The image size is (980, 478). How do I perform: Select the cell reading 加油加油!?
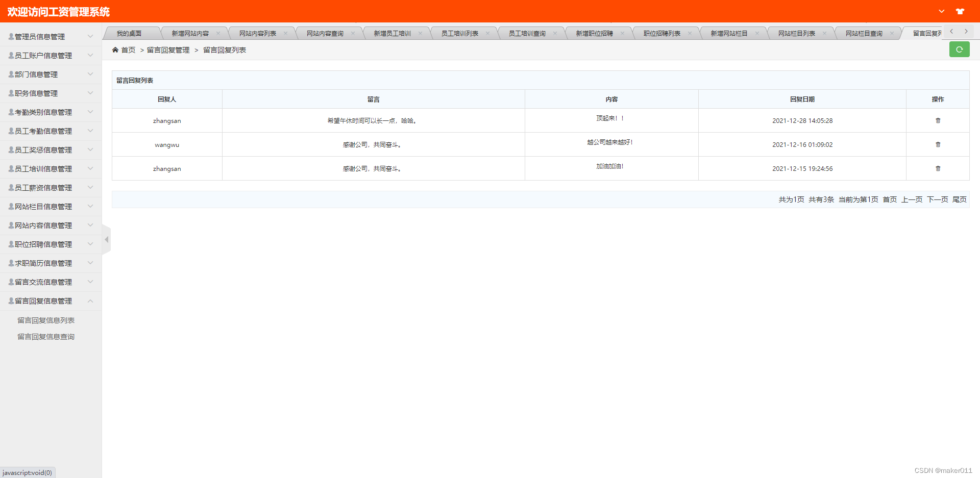pyautogui.click(x=611, y=168)
